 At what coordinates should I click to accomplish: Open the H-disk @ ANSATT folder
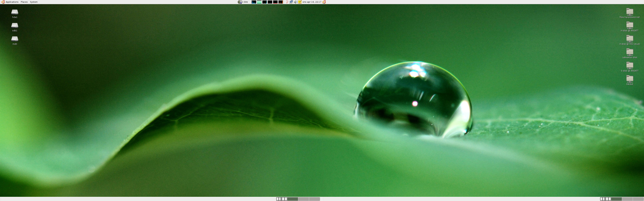click(630, 25)
